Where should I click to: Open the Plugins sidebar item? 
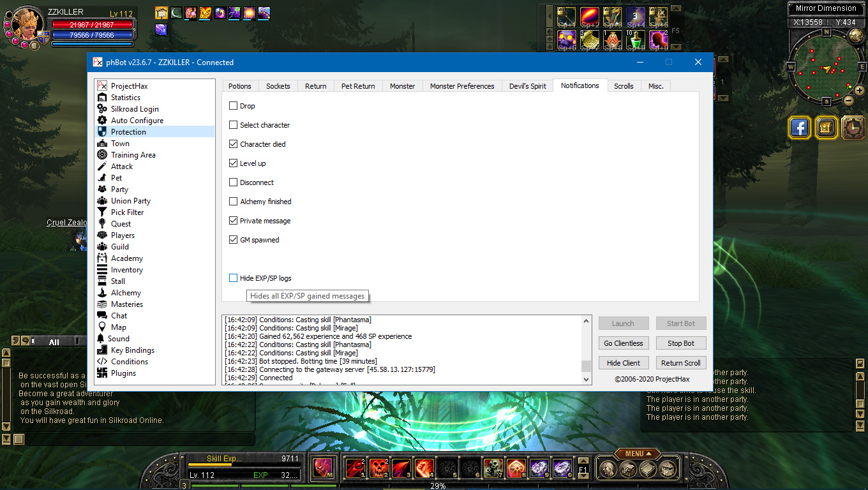pyautogui.click(x=123, y=373)
